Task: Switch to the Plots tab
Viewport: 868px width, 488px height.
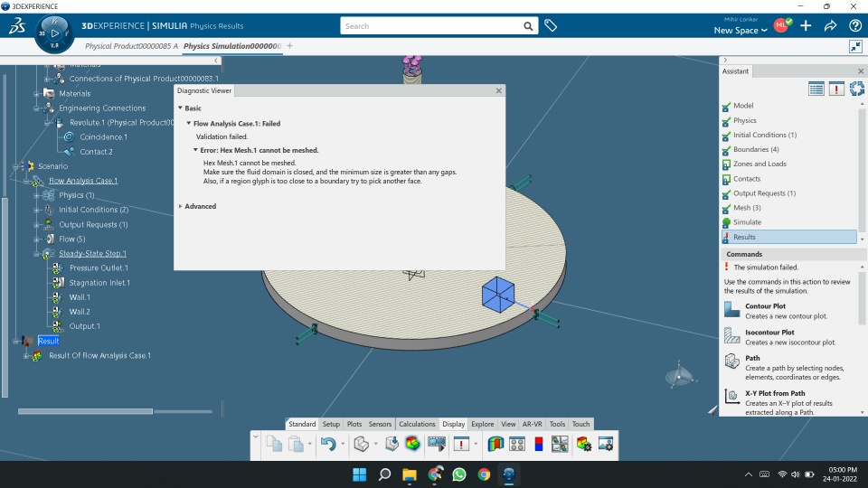Action: click(354, 425)
